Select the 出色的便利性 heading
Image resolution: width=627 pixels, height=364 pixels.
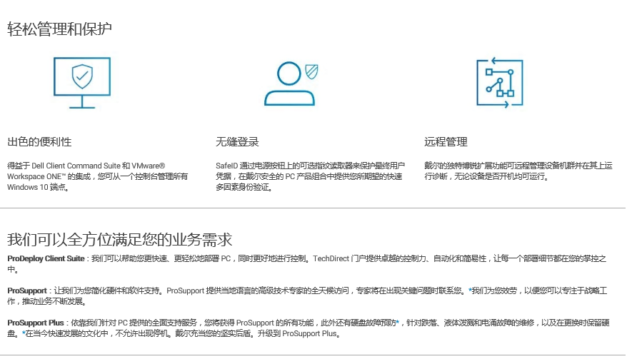39,141
